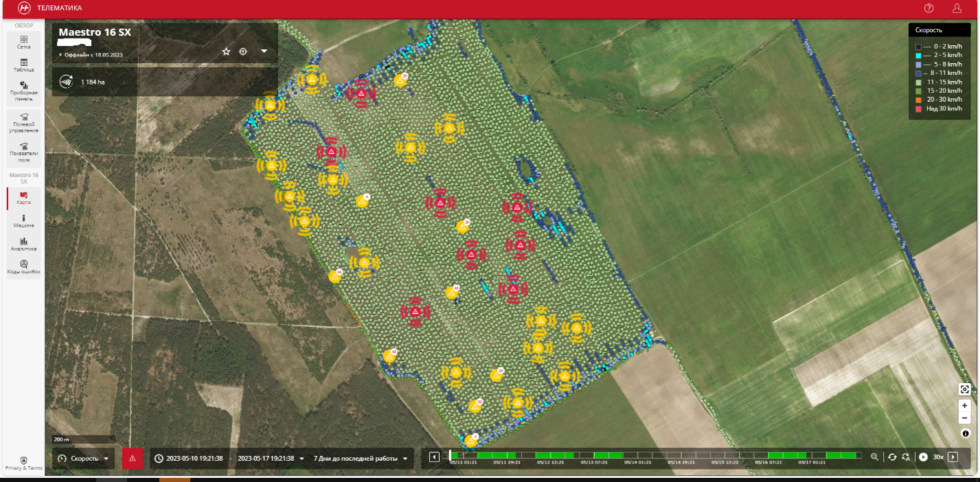The image size is (980, 482).
Task: Click the 05/15 13:21 timeline label
Action: [725, 462]
